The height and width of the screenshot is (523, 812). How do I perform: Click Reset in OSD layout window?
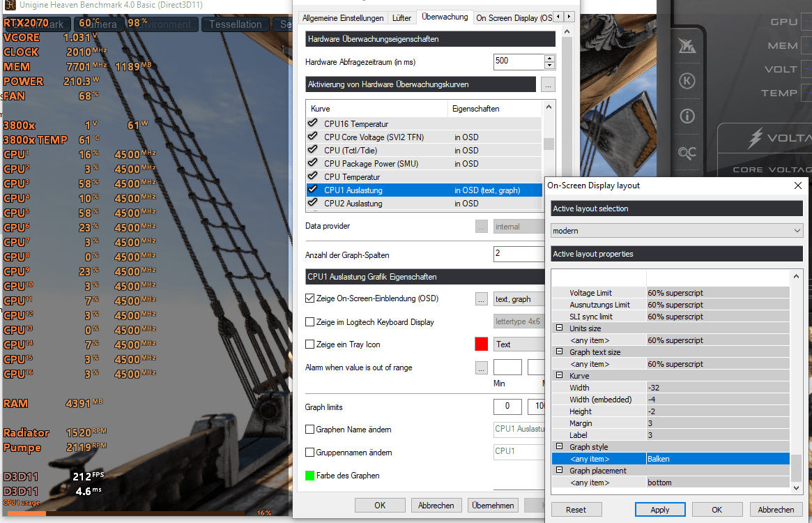point(576,510)
